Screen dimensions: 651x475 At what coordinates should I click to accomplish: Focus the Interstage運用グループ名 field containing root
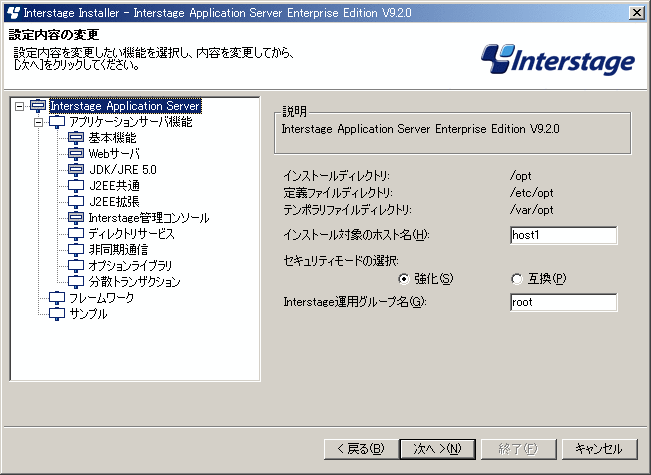coord(563,302)
